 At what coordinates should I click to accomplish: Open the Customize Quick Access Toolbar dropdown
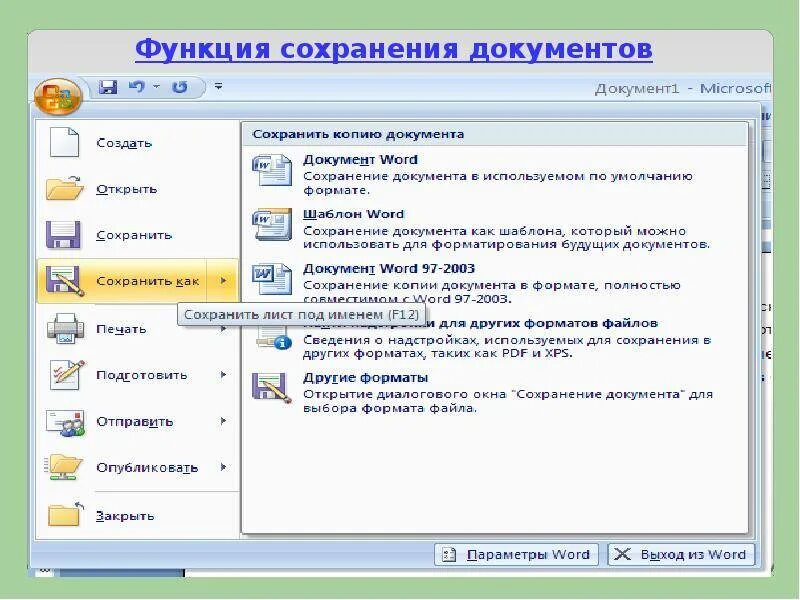tap(218, 86)
